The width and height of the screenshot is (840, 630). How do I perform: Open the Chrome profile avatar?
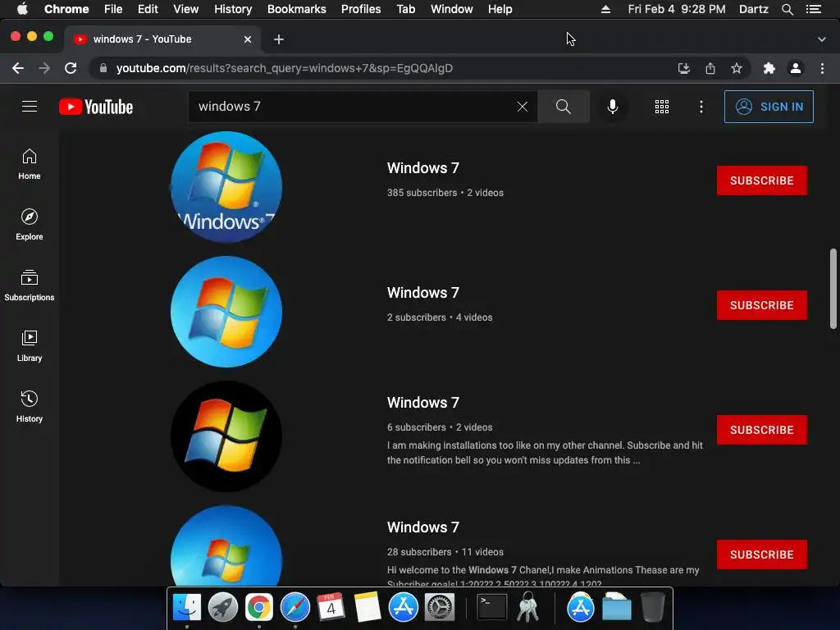[x=796, y=68]
